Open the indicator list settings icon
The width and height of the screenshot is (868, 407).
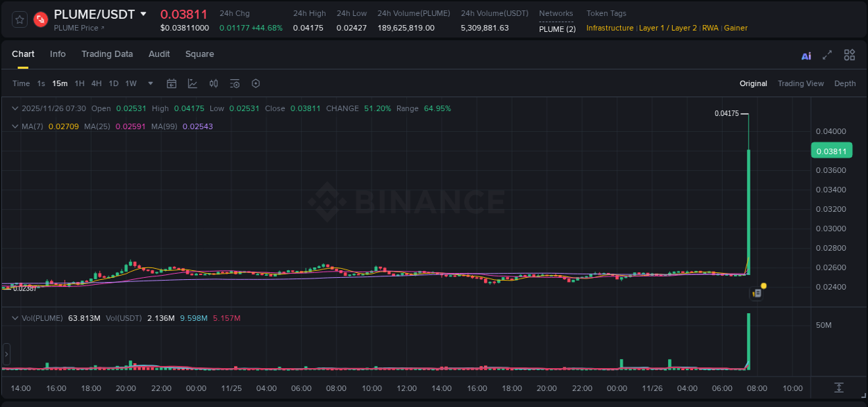click(234, 83)
